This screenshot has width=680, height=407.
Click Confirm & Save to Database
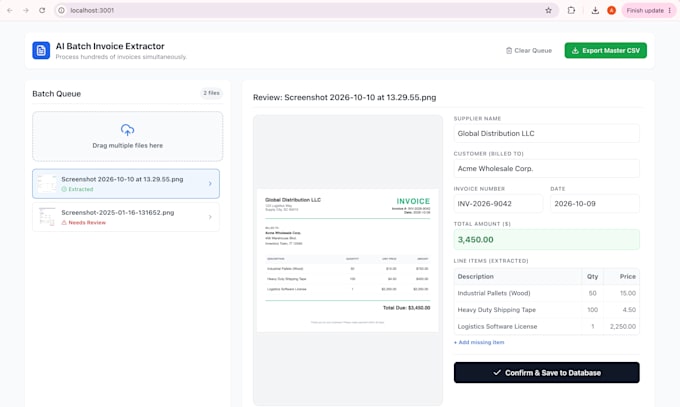coord(546,373)
